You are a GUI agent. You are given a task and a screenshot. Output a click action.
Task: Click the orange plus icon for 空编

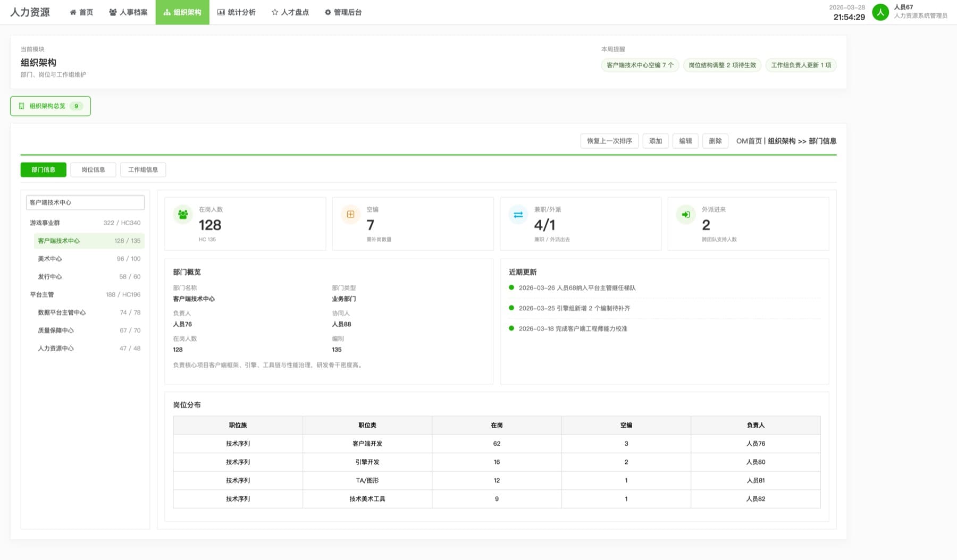pos(350,215)
